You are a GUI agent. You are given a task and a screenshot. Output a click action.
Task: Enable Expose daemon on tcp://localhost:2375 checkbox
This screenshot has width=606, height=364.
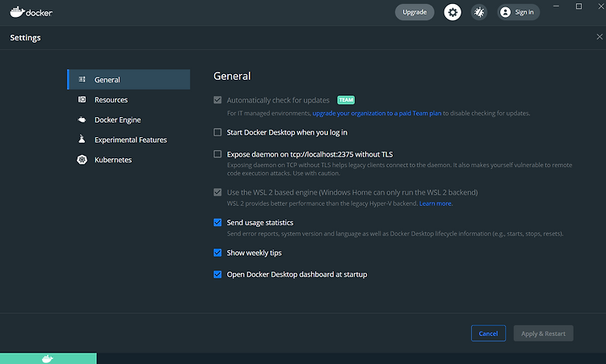click(217, 154)
